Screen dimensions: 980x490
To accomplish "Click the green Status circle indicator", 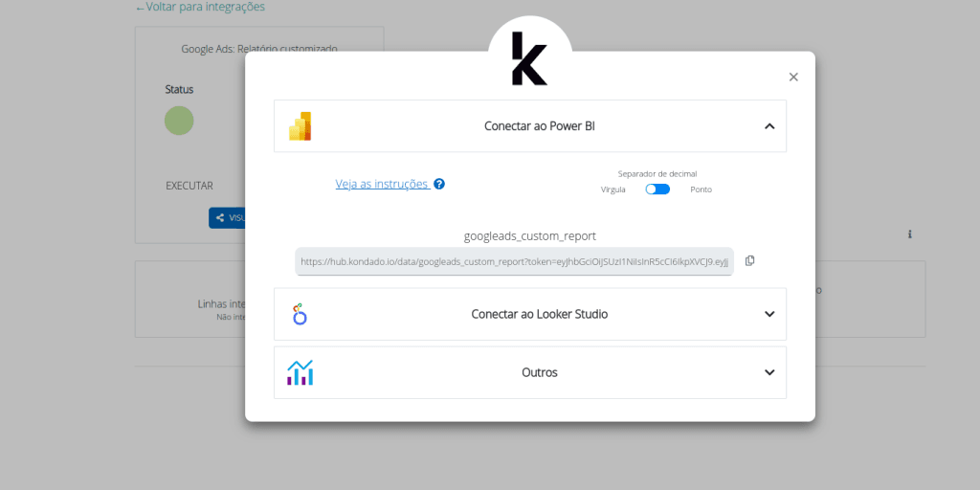I will tap(179, 121).
